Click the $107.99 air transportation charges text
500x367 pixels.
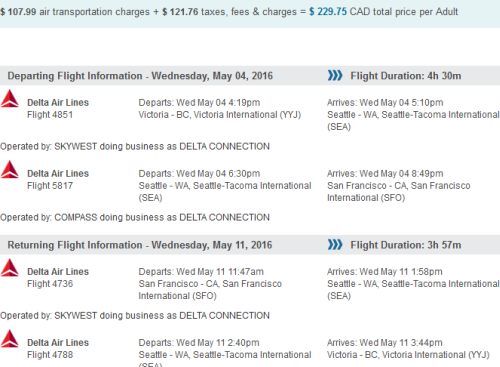click(x=75, y=12)
